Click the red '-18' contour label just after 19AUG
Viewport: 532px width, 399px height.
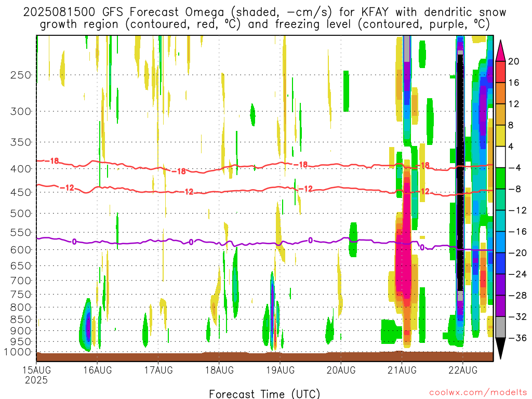301,165
